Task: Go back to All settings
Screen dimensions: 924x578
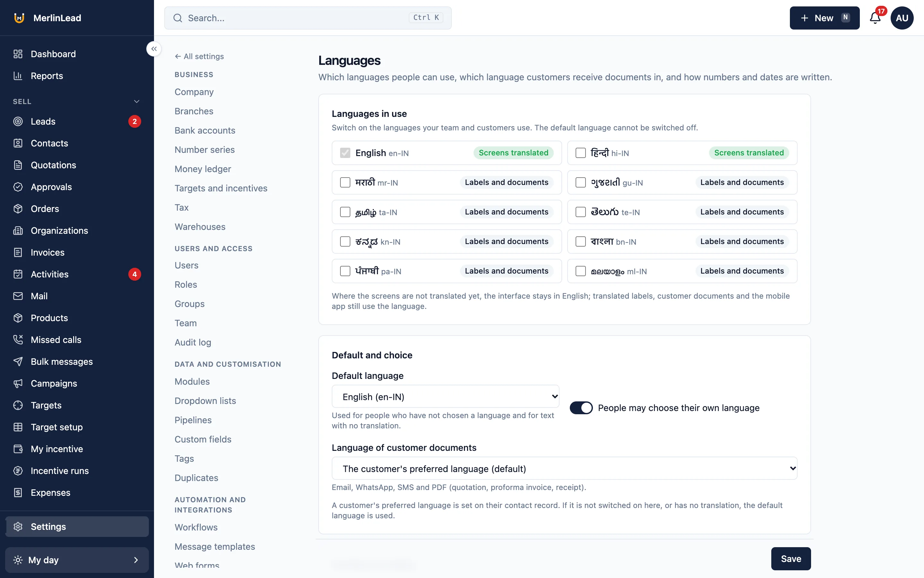Action: 199,56
